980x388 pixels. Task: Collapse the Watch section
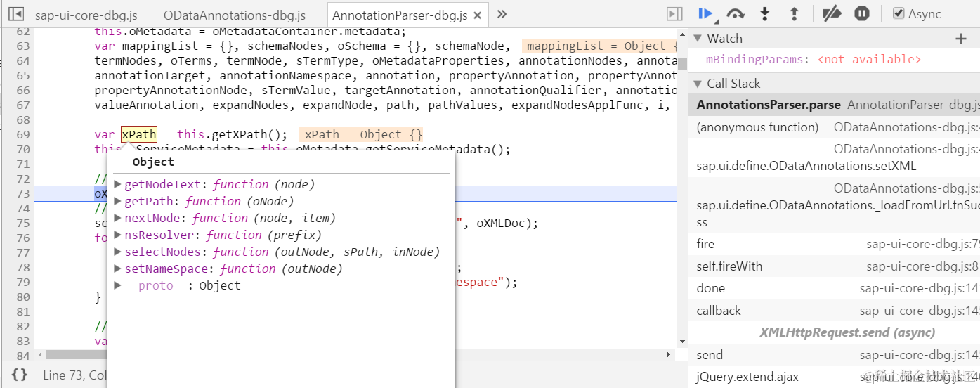tap(698, 39)
